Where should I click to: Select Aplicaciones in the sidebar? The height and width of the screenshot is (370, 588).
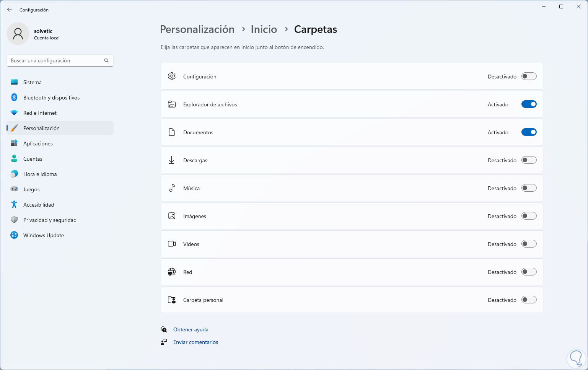pyautogui.click(x=38, y=143)
